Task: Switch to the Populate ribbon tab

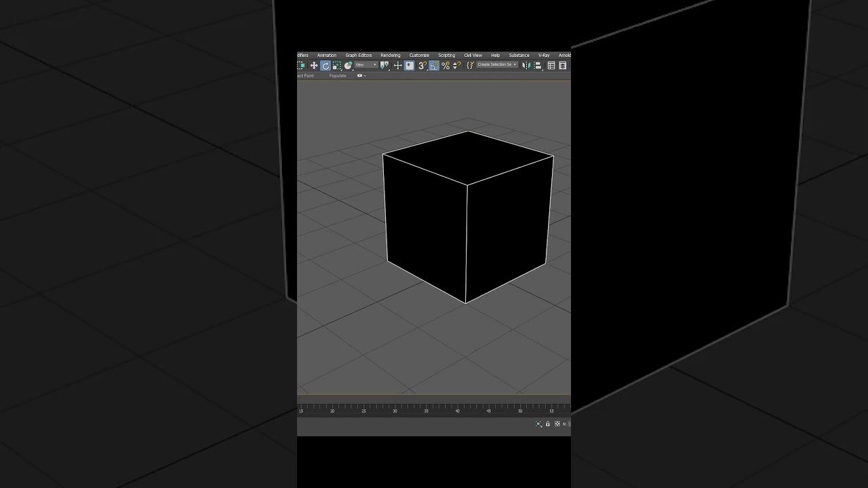Action: click(x=338, y=76)
